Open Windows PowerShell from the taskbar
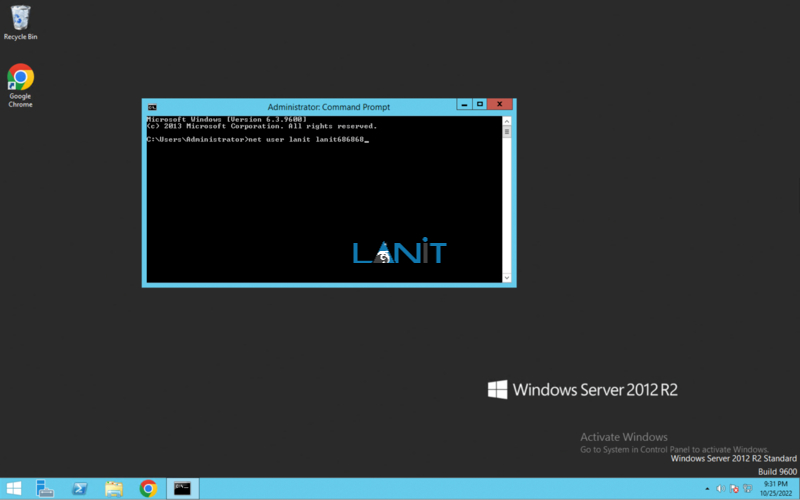Viewport: 800px width, 500px height. pyautogui.click(x=79, y=488)
